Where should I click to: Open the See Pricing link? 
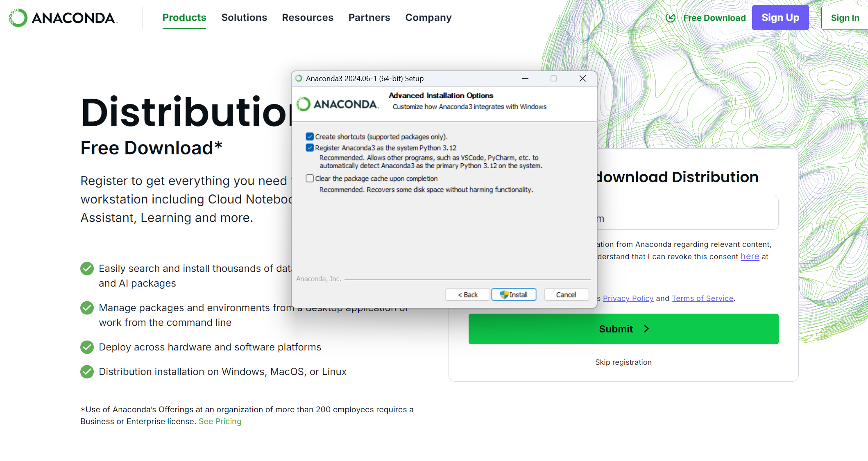(220, 422)
